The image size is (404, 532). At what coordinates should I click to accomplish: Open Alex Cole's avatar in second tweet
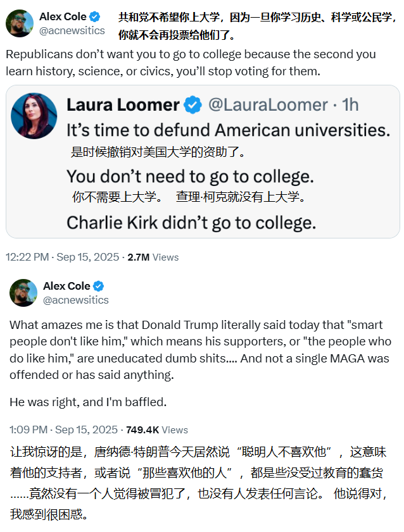coord(23,293)
